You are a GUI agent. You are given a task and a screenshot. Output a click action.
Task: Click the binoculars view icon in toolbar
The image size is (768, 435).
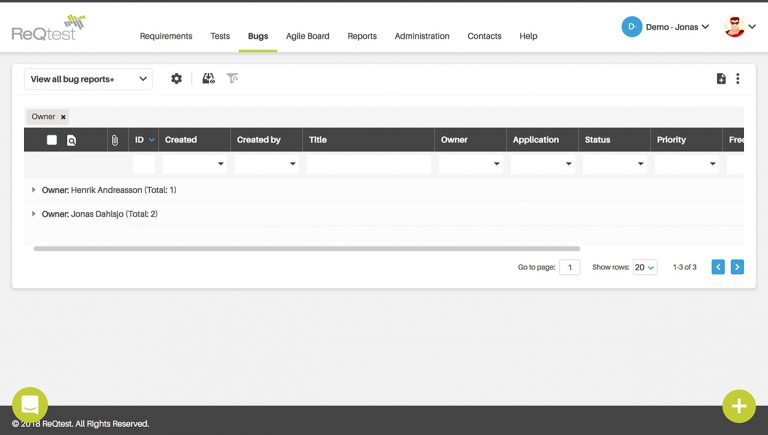pyautogui.click(x=209, y=78)
